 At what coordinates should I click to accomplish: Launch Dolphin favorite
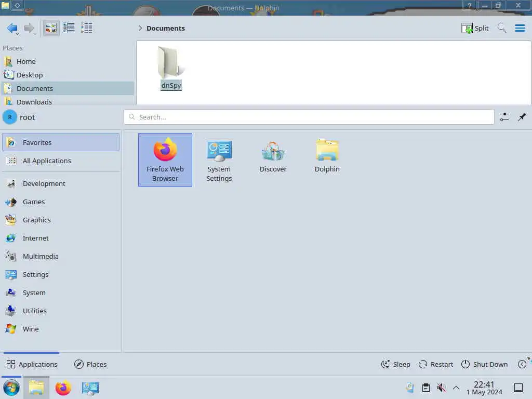[x=327, y=160]
